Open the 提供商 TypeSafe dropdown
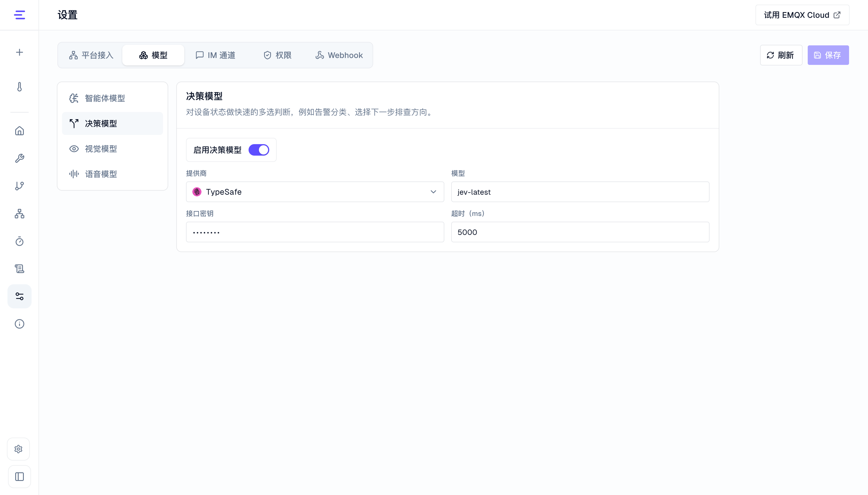The height and width of the screenshot is (495, 868). click(315, 192)
